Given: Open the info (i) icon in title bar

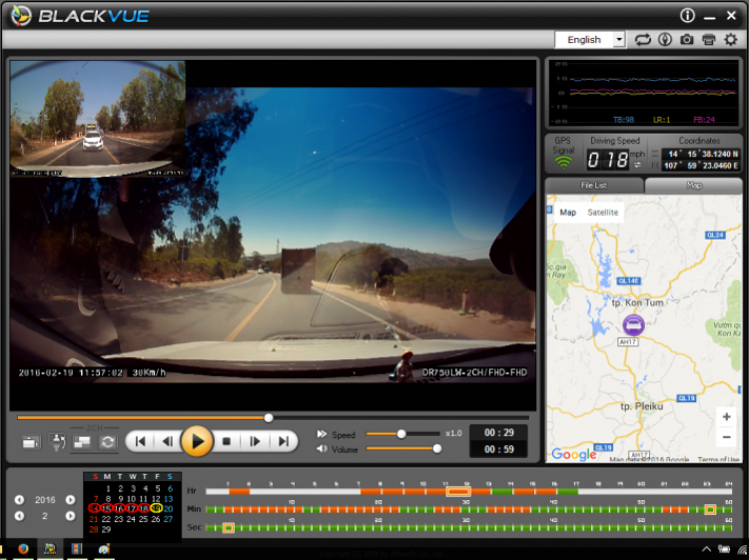Looking at the screenshot, I should (x=687, y=16).
